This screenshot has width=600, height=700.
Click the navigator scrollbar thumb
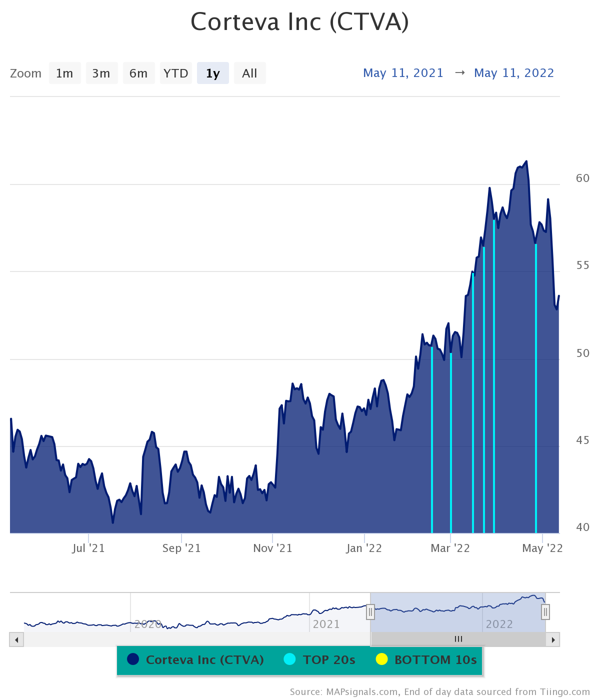pyautogui.click(x=458, y=639)
